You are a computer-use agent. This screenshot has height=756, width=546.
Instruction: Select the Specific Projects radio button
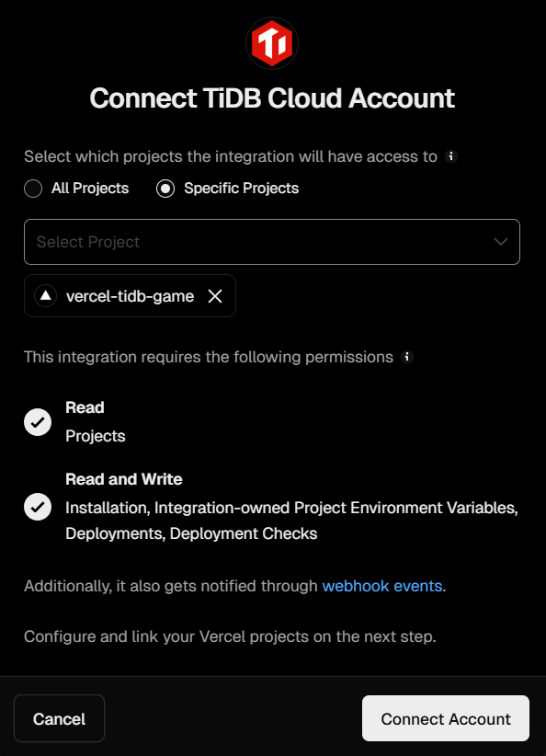pos(165,189)
